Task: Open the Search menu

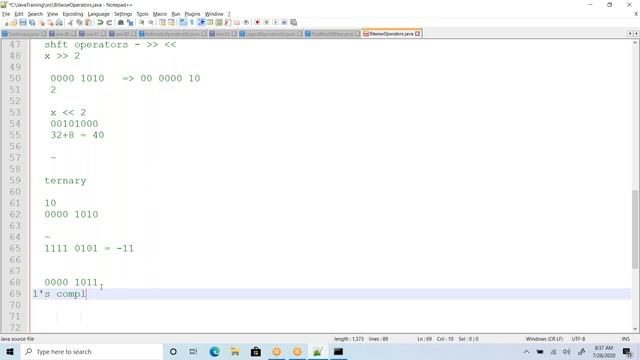Action: tap(35, 14)
